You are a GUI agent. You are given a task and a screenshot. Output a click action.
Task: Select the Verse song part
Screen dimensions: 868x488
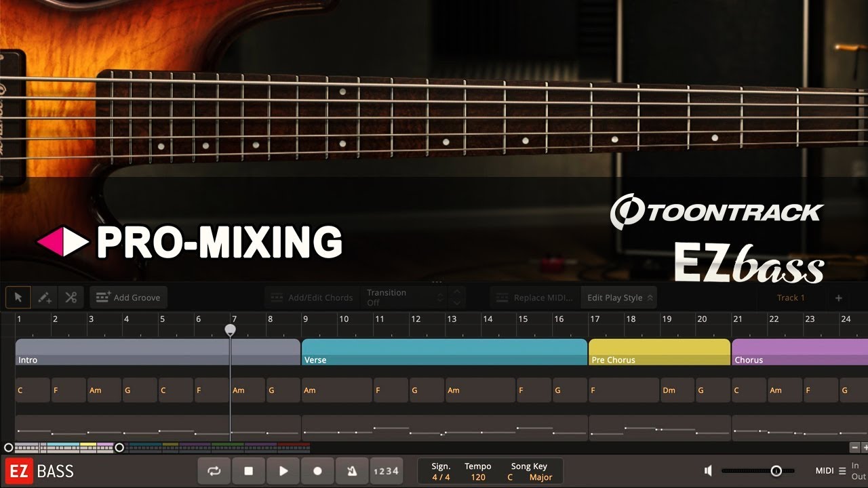pyautogui.click(x=444, y=352)
